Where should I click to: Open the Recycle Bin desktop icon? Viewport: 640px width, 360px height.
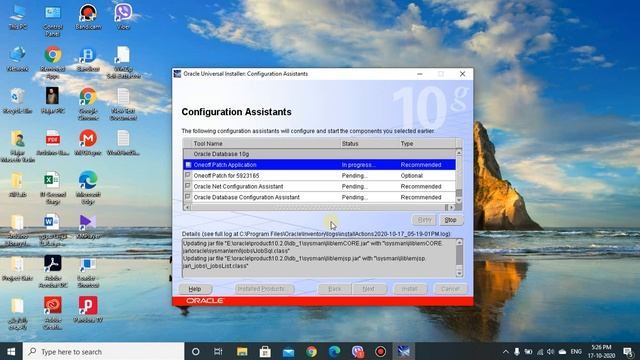[x=18, y=100]
